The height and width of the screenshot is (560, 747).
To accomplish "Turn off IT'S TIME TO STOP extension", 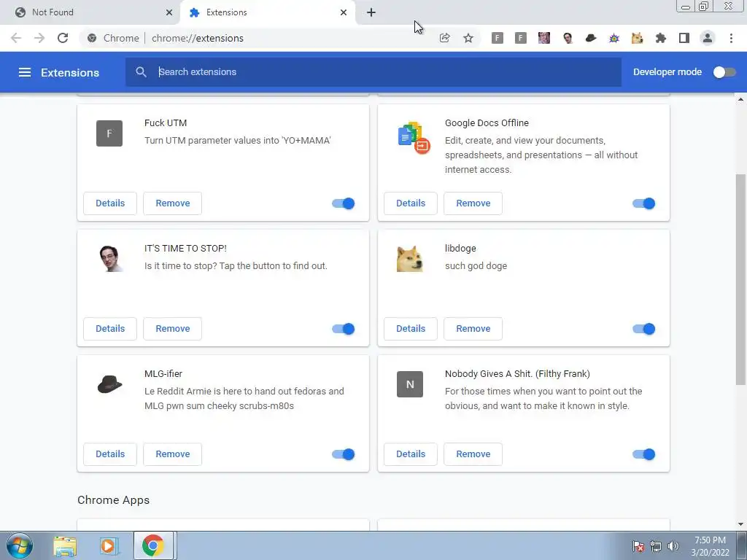I will point(343,329).
